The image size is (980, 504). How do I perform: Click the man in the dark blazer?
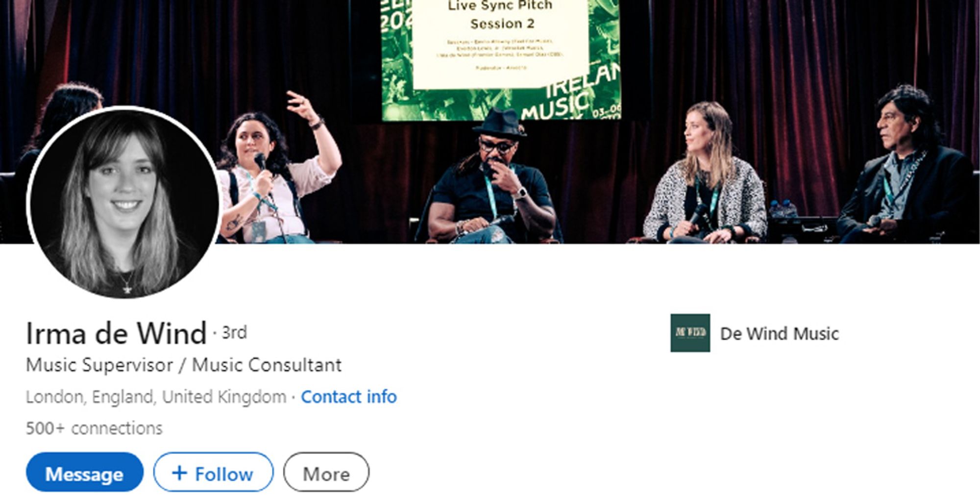point(904,167)
